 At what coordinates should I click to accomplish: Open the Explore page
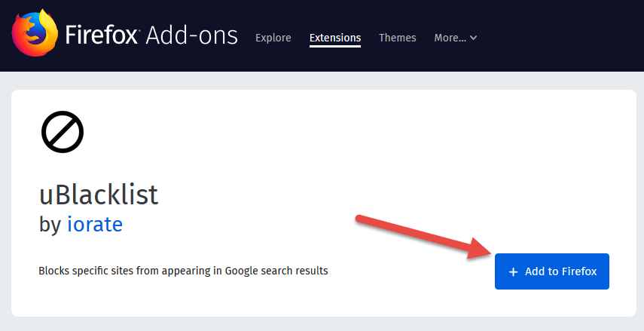[x=273, y=38]
